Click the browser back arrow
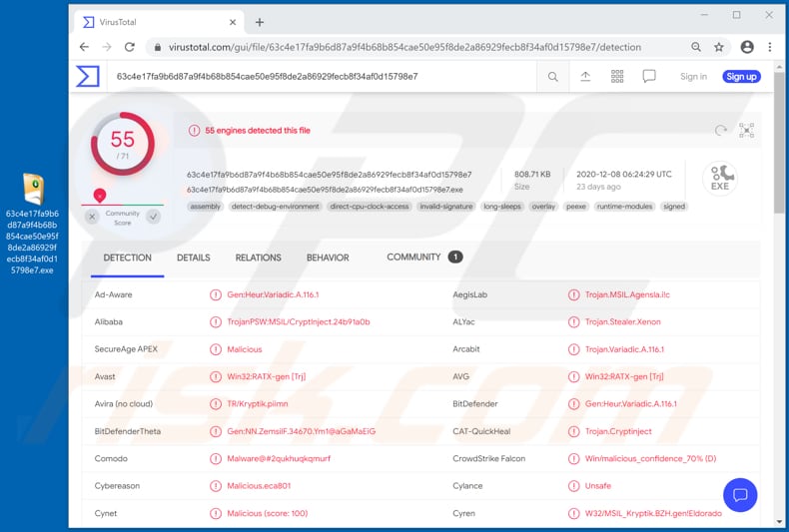This screenshot has width=789, height=532. (84, 47)
